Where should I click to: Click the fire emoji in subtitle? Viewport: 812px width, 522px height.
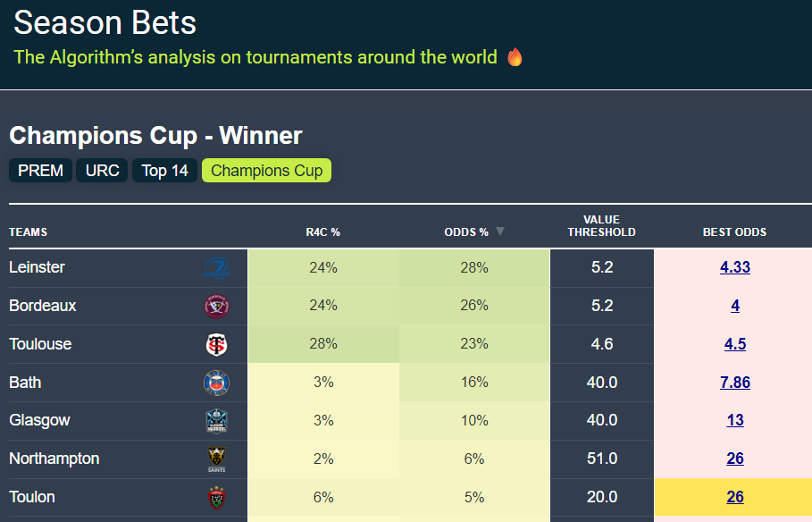pos(515,57)
